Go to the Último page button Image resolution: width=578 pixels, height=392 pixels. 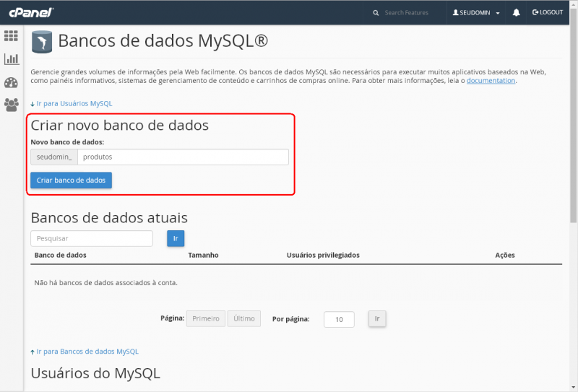244,318
